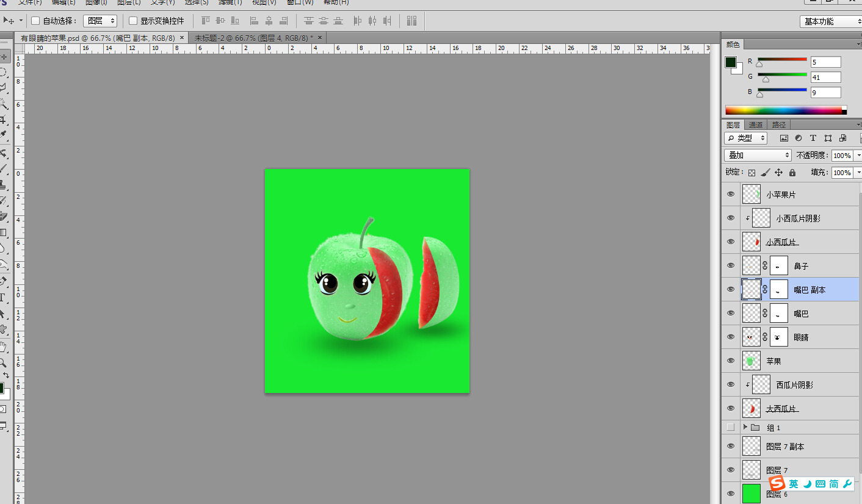Viewport: 862px width, 504px height.
Task: Open the 基本功能 workspace dropdown
Action: coord(830,21)
